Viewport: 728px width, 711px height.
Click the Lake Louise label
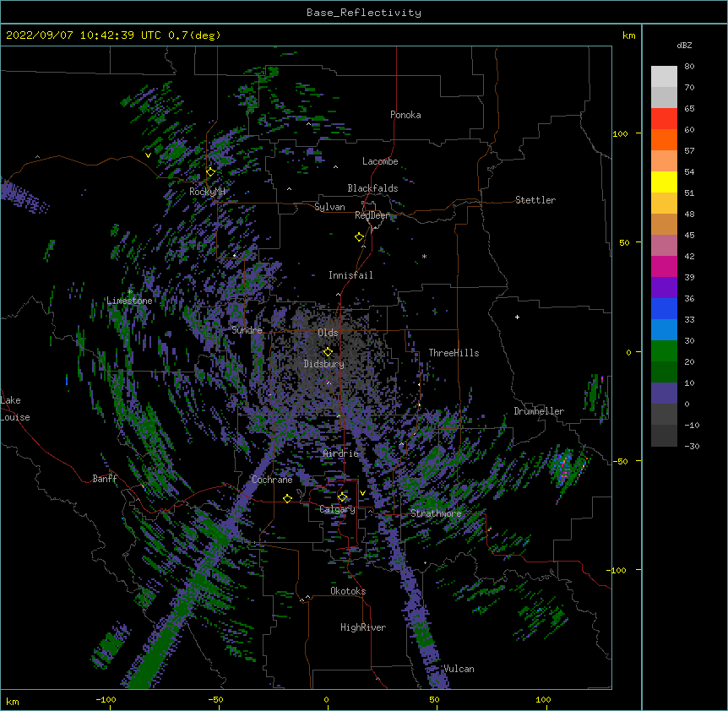coord(15,409)
